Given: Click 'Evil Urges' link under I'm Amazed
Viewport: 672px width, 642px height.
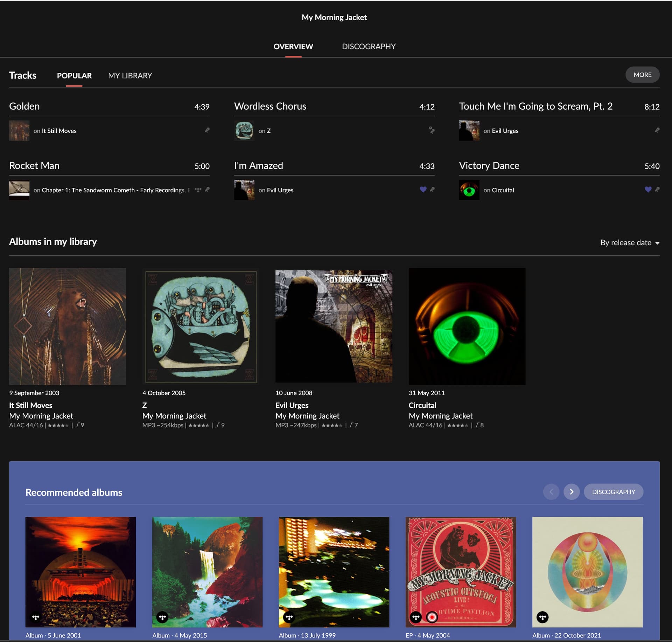Looking at the screenshot, I should point(280,190).
